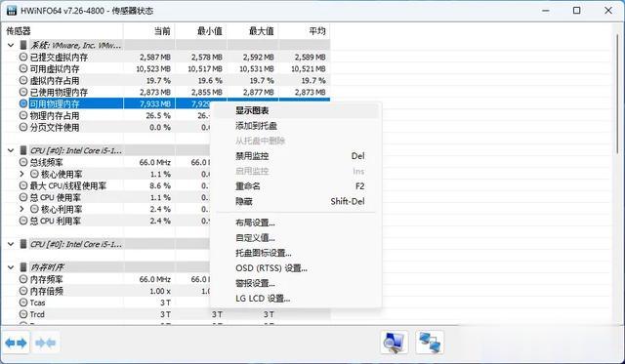625x364 pixels.
Task: Click the blue expand-columns arrows icon
Action: [x=17, y=343]
